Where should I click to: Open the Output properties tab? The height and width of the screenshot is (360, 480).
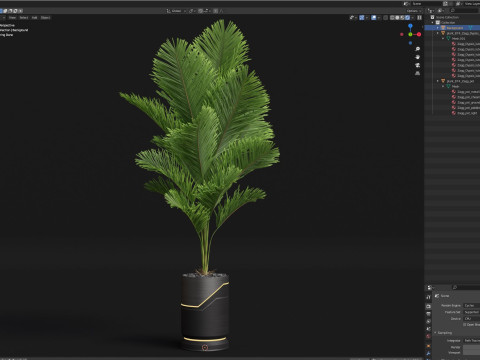(x=428, y=314)
